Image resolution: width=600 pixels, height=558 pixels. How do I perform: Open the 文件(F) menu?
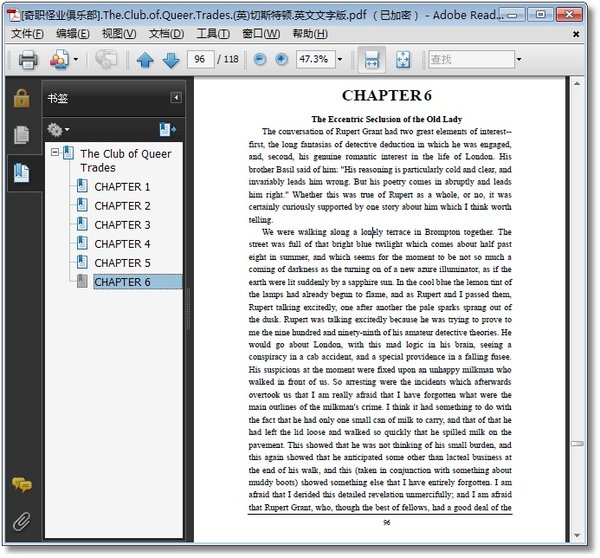[27, 34]
